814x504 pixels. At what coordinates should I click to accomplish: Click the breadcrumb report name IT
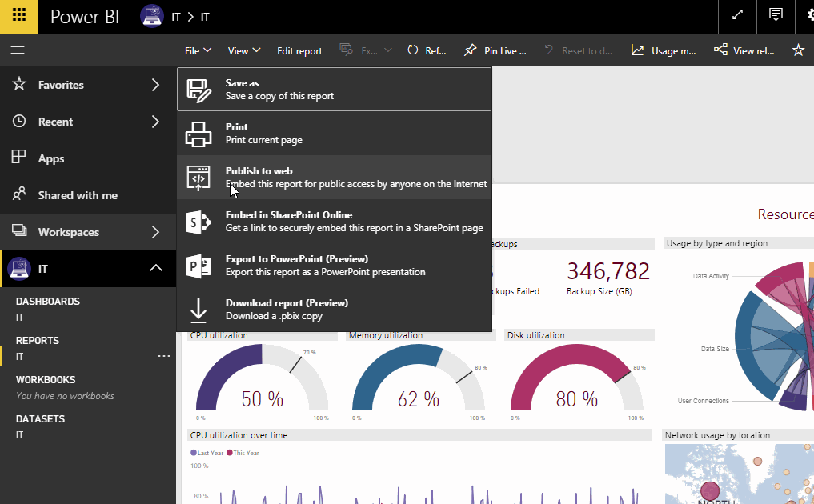pyautogui.click(x=205, y=17)
